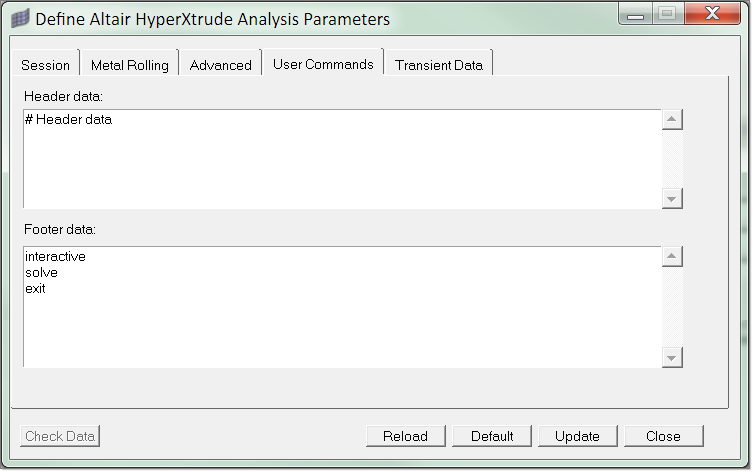Screen dimensions: 753x472
Task: Apply changes with the Update button
Action: [x=577, y=436]
